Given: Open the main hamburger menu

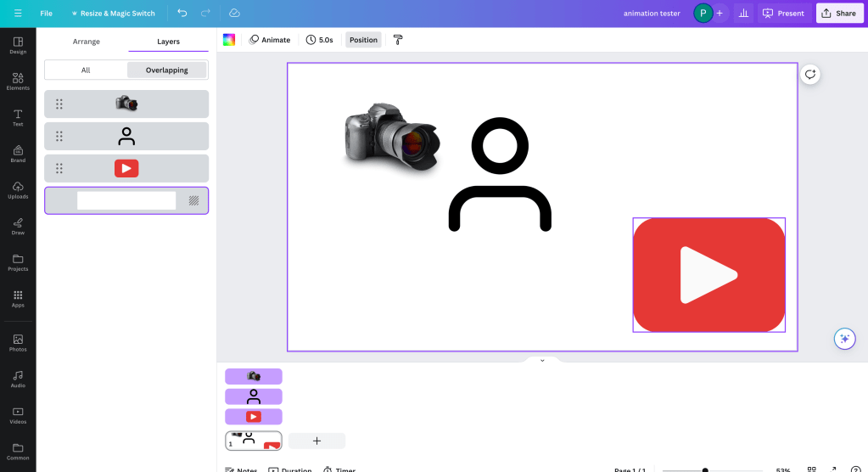Looking at the screenshot, I should pos(18,14).
